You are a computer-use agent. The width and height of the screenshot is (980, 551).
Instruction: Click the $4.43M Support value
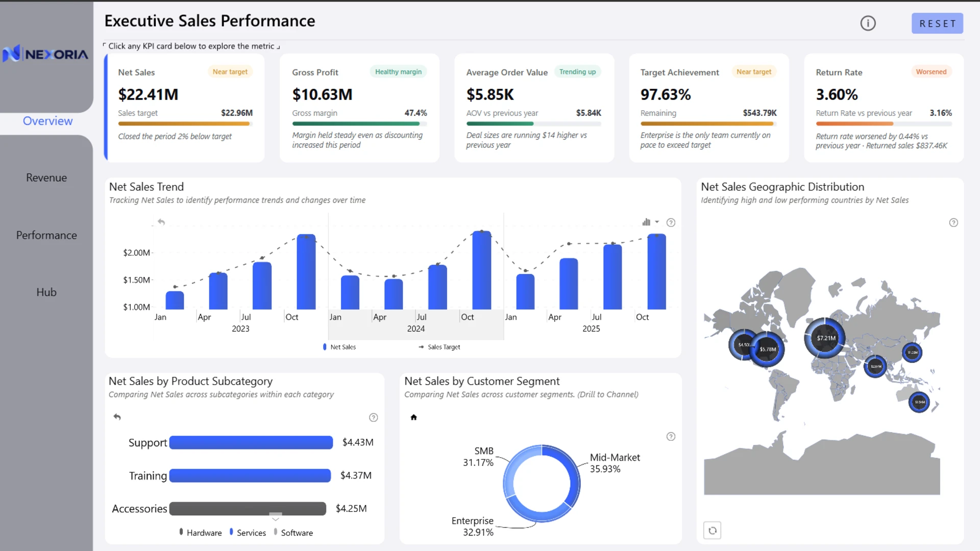358,442
